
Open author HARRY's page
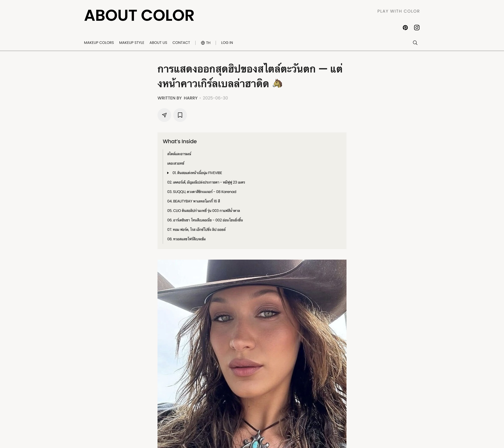coord(191,98)
